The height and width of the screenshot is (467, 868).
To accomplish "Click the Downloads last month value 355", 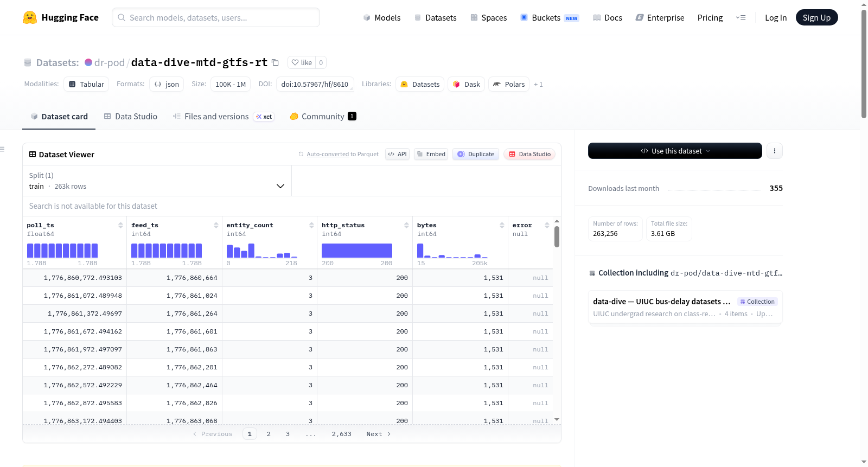I will (776, 188).
